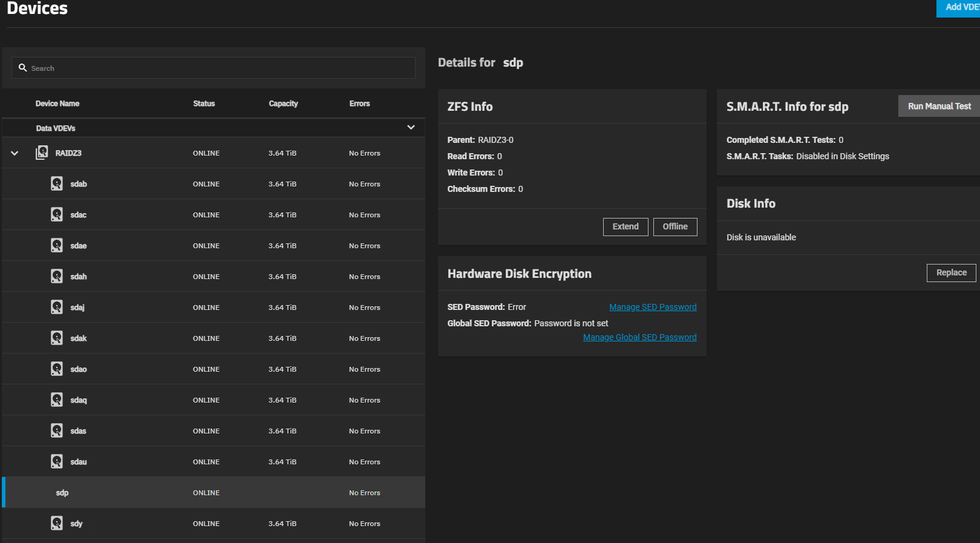
Task: Click the sdah disk icon
Action: click(57, 276)
